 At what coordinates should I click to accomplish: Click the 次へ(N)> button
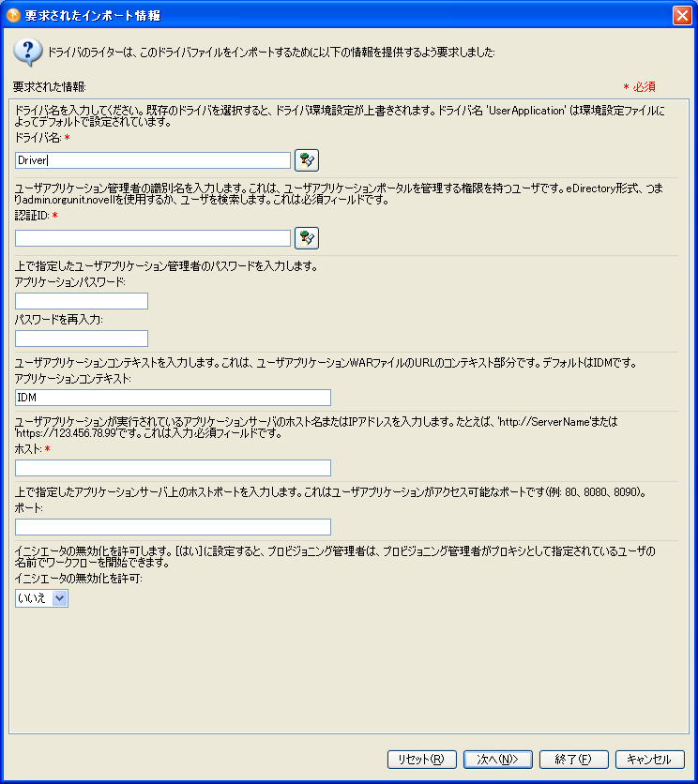pyautogui.click(x=498, y=760)
